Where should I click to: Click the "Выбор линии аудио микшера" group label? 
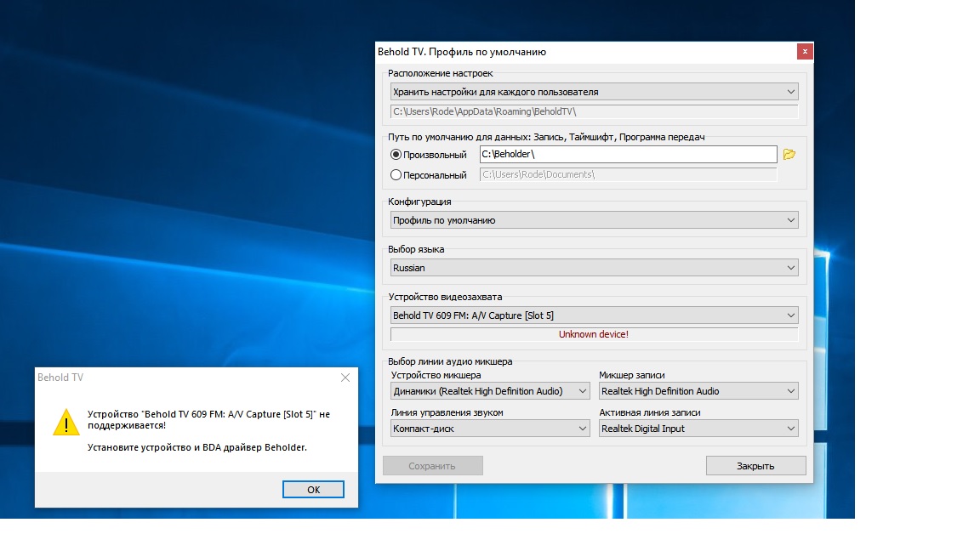450,361
